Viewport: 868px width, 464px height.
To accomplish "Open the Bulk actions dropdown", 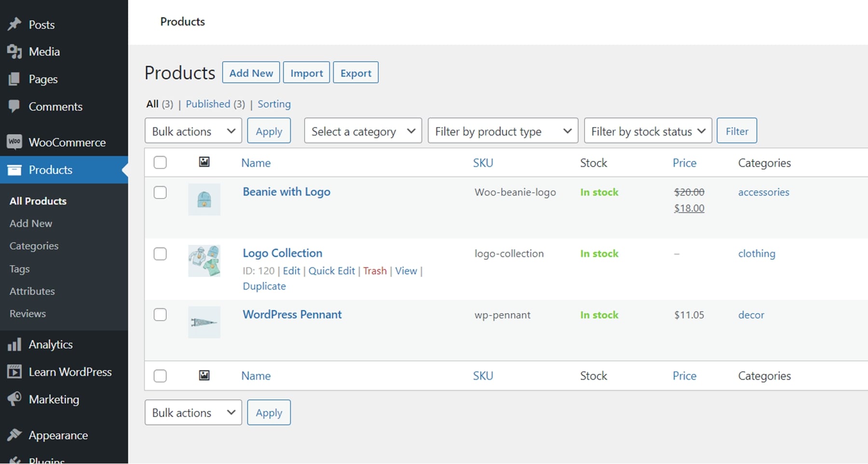I will (x=193, y=131).
